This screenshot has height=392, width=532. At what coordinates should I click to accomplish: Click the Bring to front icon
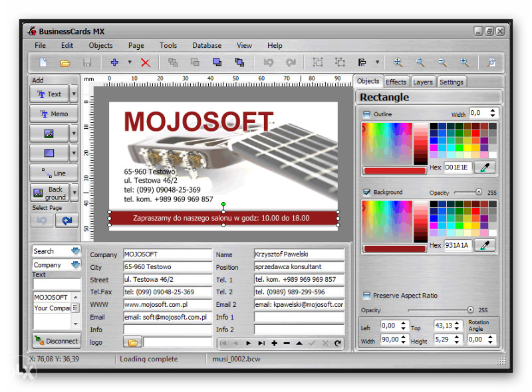pos(217,62)
